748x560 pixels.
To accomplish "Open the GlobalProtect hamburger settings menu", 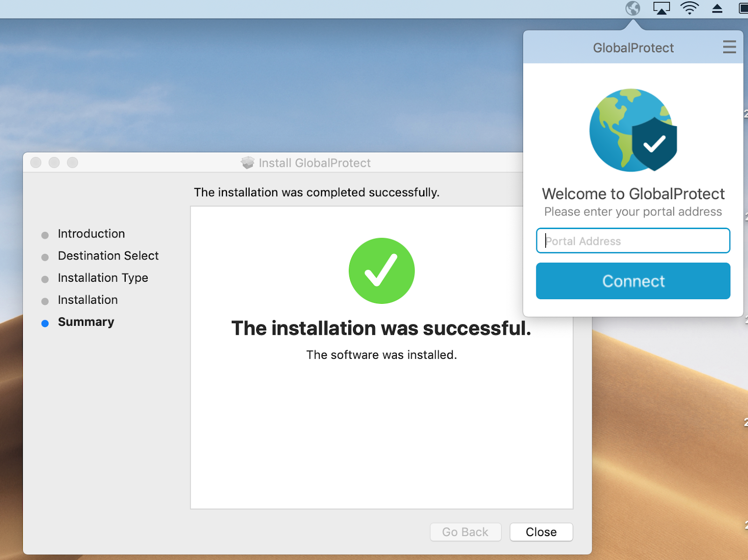I will point(729,47).
